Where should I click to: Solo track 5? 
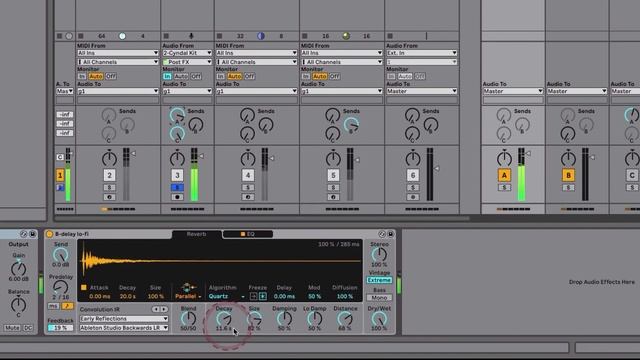[x=333, y=187]
